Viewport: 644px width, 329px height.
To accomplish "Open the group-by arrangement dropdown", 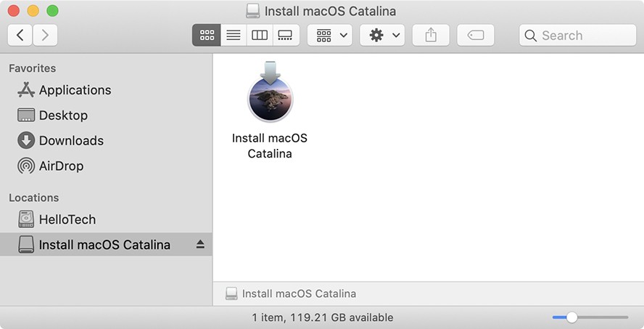I will 330,35.
